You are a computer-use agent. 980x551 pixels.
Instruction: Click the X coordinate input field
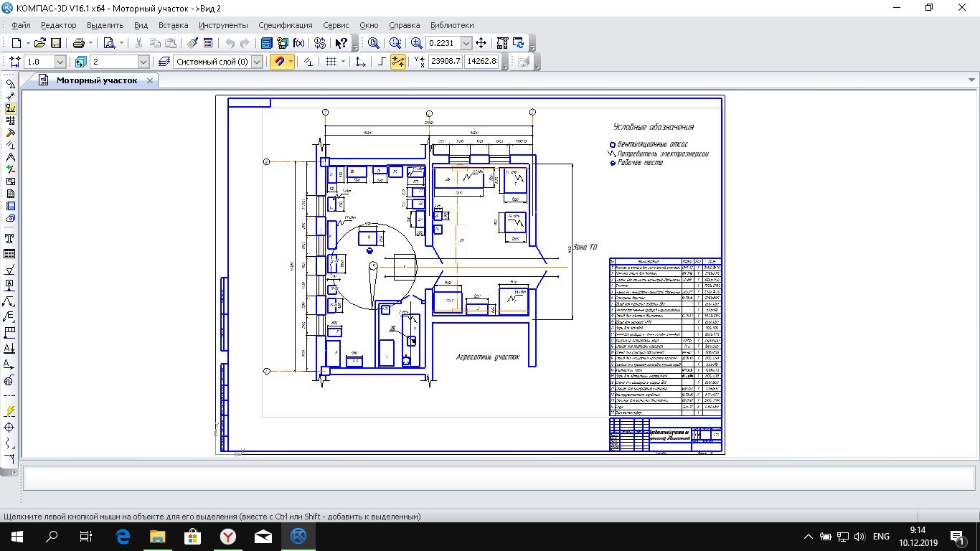pos(445,62)
